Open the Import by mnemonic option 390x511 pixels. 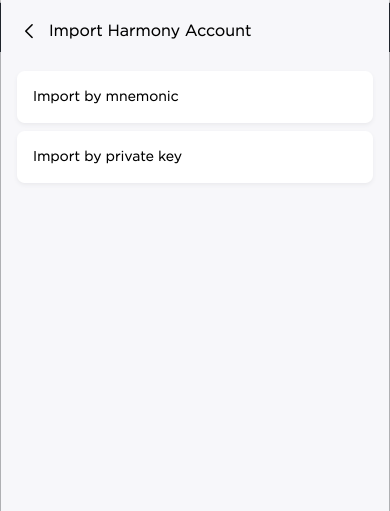pos(195,97)
